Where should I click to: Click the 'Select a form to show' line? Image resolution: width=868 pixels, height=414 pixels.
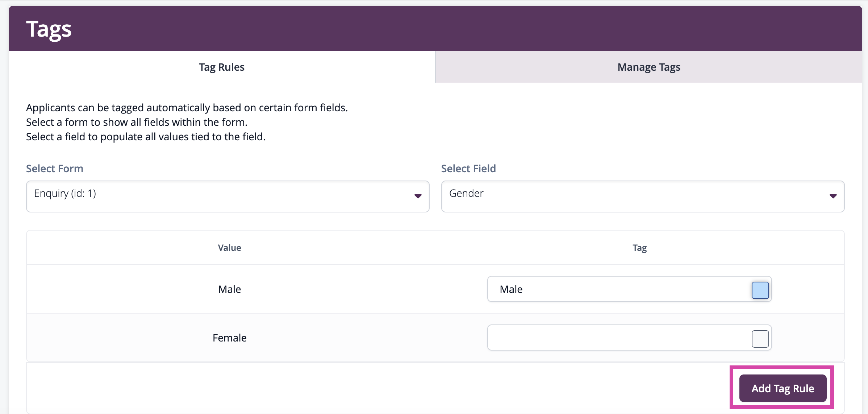[137, 122]
